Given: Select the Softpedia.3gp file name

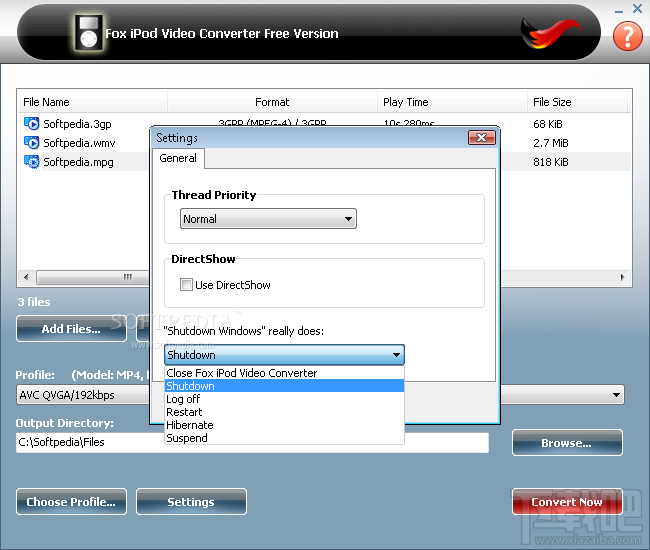Looking at the screenshot, I should (78, 124).
